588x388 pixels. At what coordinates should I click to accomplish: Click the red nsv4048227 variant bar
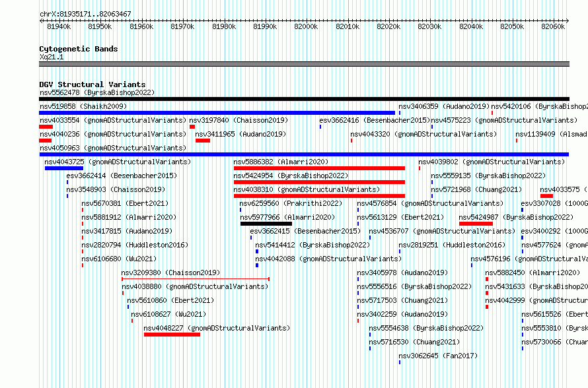tap(172, 335)
